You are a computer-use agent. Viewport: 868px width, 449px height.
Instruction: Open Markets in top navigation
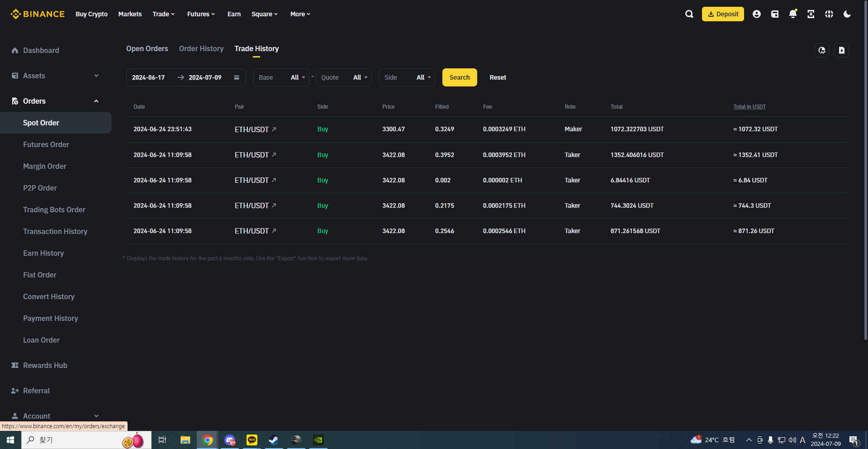tap(130, 14)
